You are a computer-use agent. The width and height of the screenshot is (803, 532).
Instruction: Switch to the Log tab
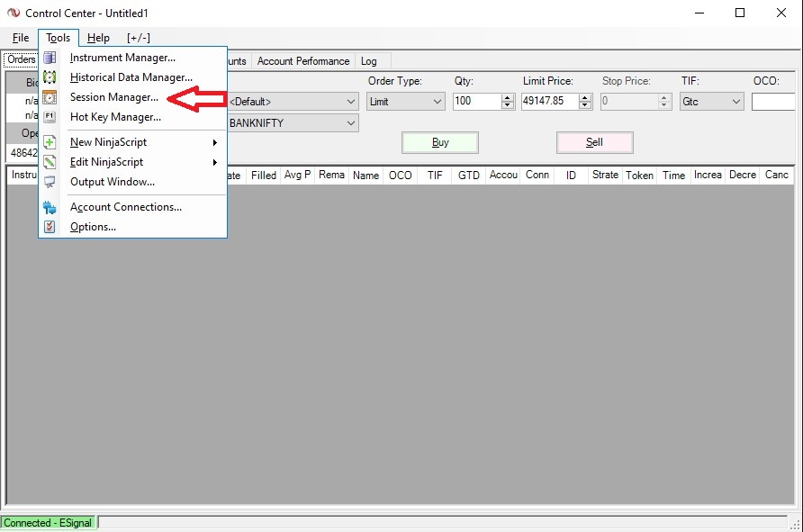pyautogui.click(x=369, y=61)
